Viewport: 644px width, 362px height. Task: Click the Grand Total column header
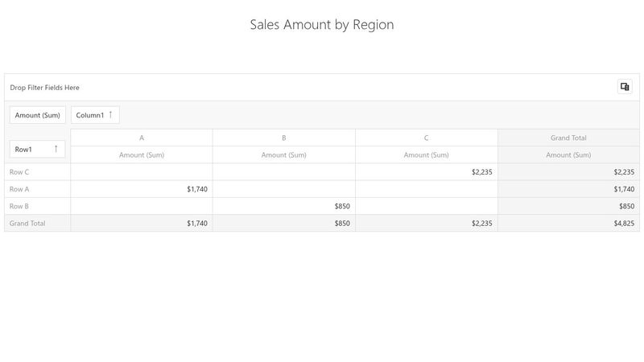point(568,138)
